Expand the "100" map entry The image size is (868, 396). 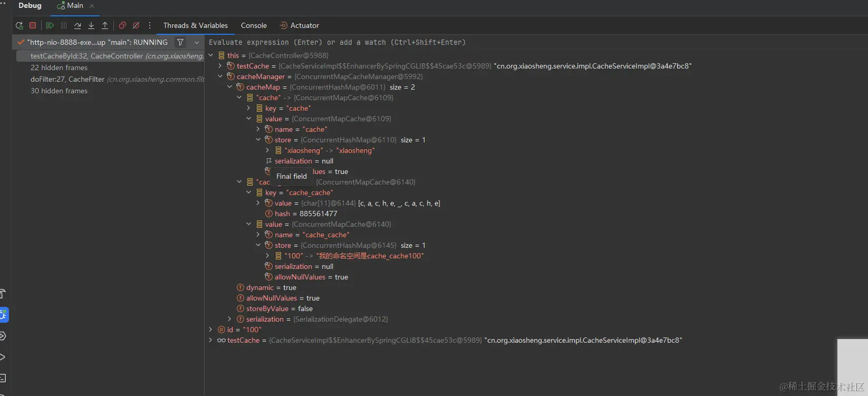click(268, 256)
